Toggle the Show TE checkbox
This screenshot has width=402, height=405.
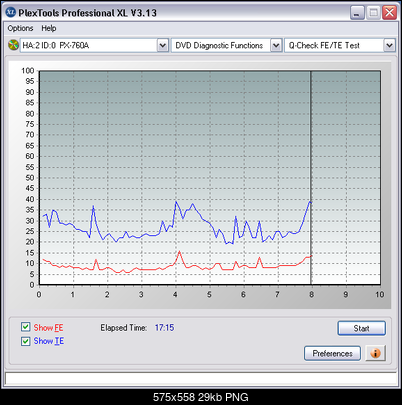[25, 341]
